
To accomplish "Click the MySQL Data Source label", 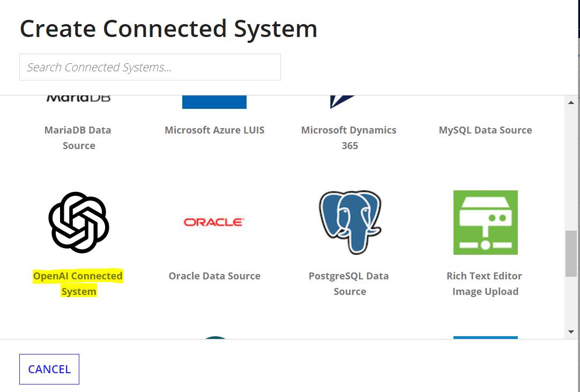I will tap(485, 130).
